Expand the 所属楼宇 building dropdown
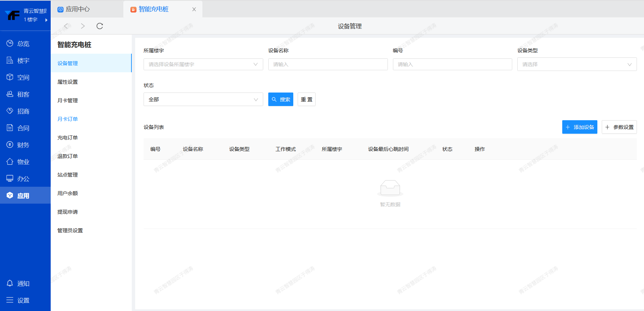This screenshot has height=311, width=644. coord(203,64)
